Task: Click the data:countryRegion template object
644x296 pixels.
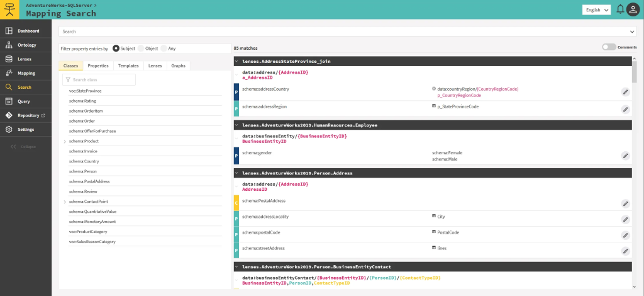Action: coord(478,89)
